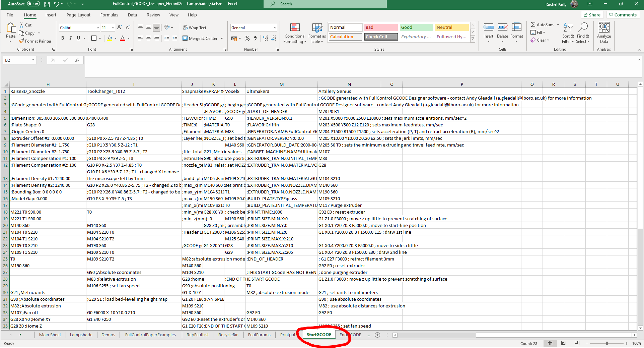The width and height of the screenshot is (644, 348).
Task: Toggle bottom align for cells
Action: click(x=156, y=27)
